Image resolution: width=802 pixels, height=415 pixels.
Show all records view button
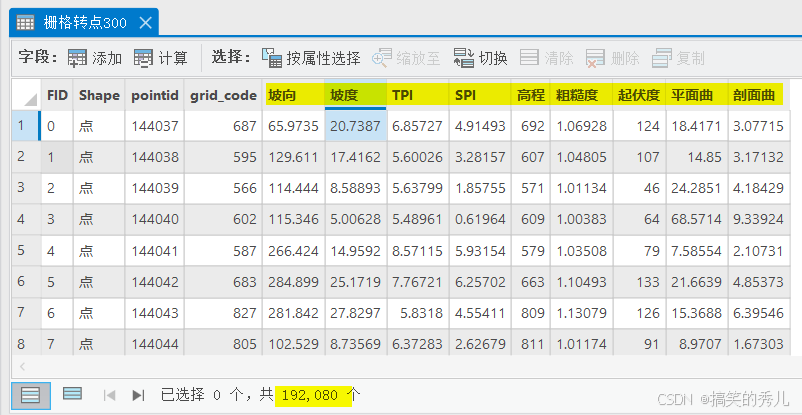point(31,395)
